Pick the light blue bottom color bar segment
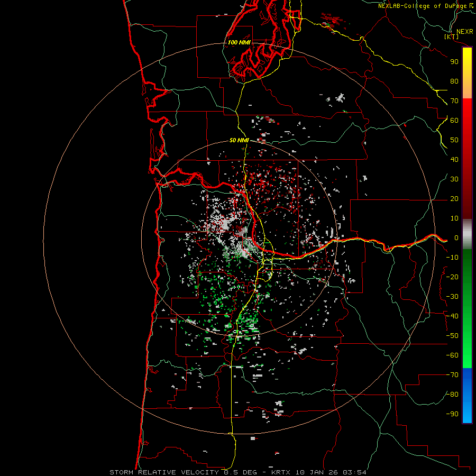The width and height of the screenshot is (476, 476). point(467,413)
